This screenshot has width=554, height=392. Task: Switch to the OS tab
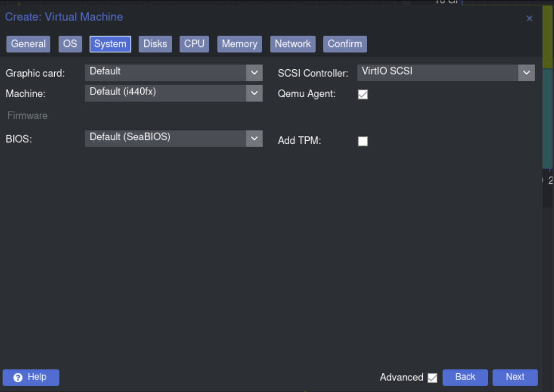click(70, 44)
